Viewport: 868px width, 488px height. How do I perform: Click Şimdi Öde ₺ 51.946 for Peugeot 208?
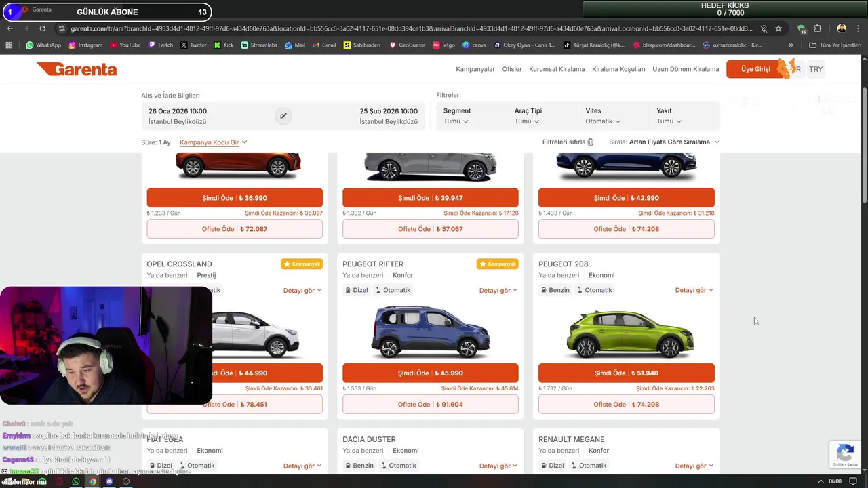point(627,373)
